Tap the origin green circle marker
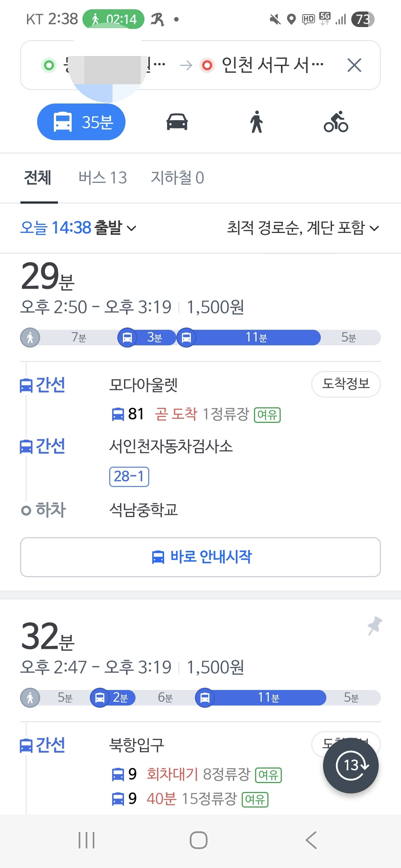The width and height of the screenshot is (401, 868). coord(49,65)
